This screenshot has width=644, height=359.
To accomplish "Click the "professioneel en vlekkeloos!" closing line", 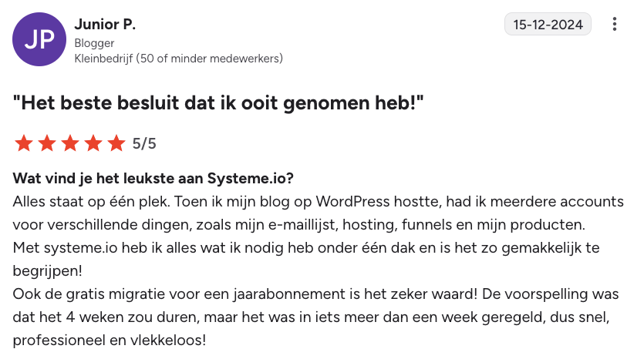I will pyautogui.click(x=110, y=341).
